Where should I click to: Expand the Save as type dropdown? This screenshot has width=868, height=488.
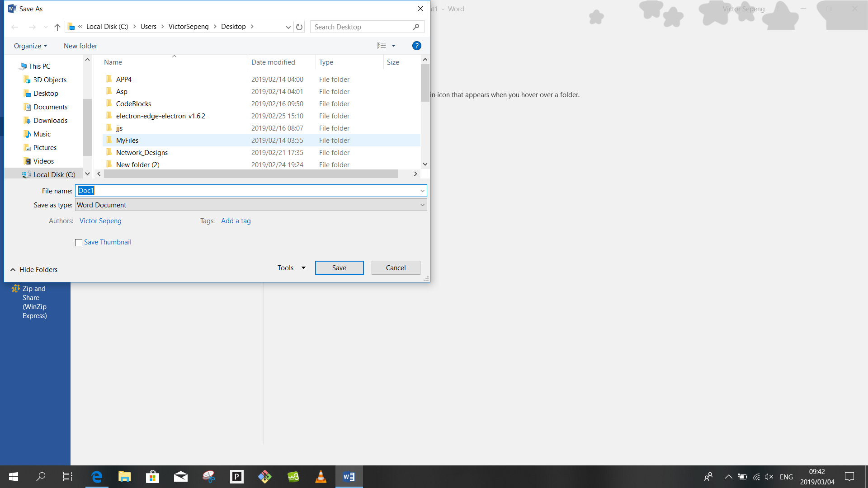[422, 205]
